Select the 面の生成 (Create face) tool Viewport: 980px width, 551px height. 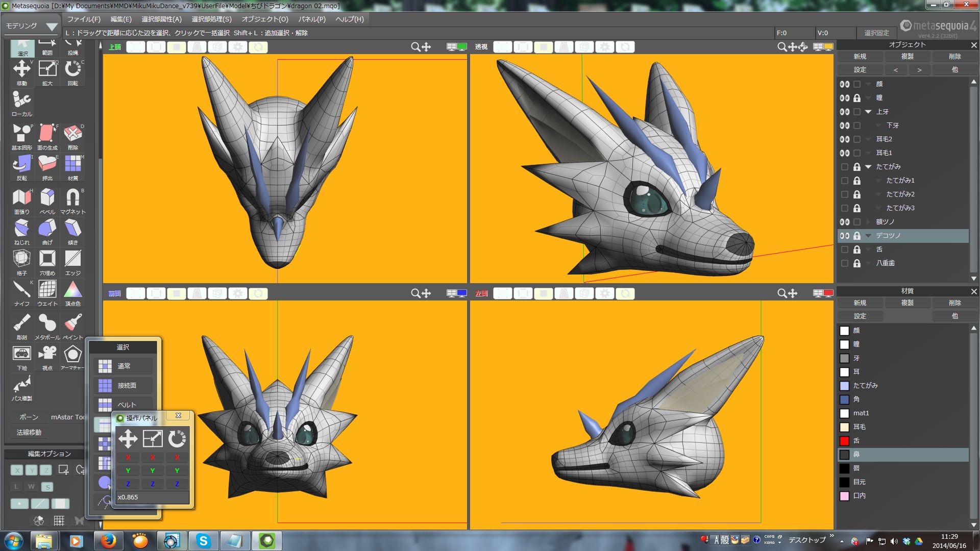coord(47,137)
